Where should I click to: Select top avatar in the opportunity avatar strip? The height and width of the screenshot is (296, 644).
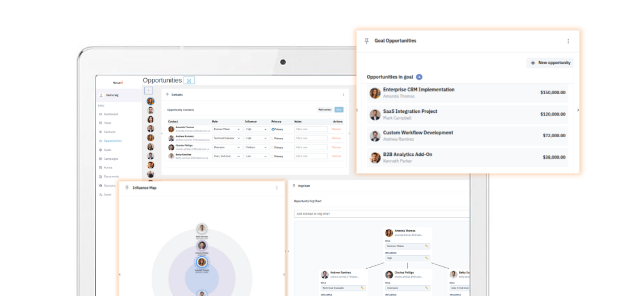[x=150, y=102]
